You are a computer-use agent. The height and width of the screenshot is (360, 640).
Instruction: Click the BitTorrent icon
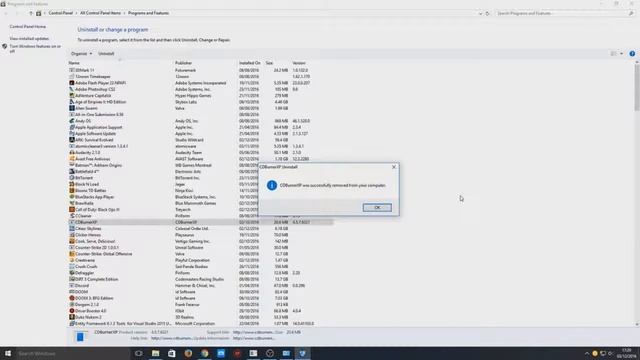(72, 178)
